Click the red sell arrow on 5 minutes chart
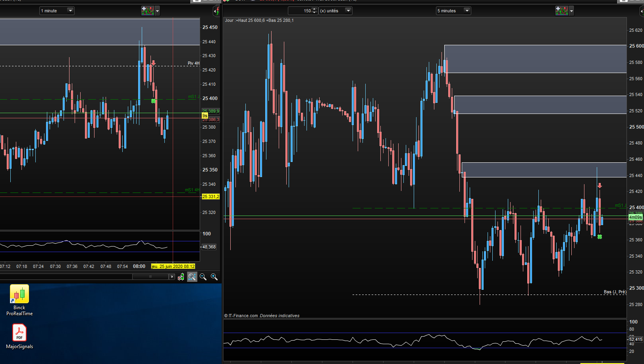The width and height of the screenshot is (644, 364). pyautogui.click(x=600, y=185)
